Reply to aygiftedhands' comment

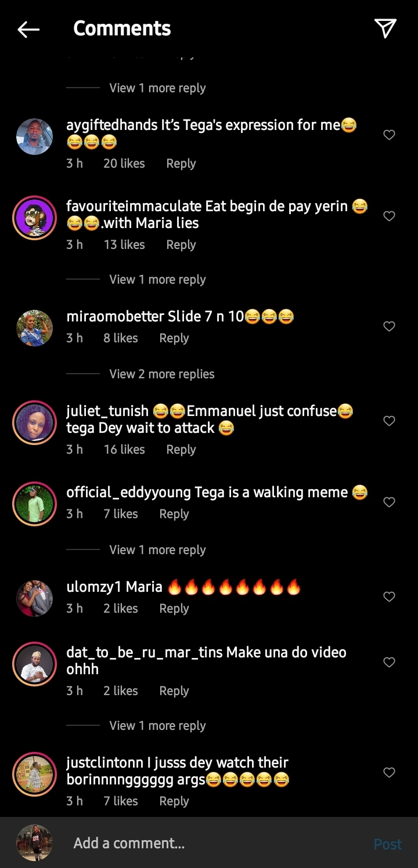(181, 164)
